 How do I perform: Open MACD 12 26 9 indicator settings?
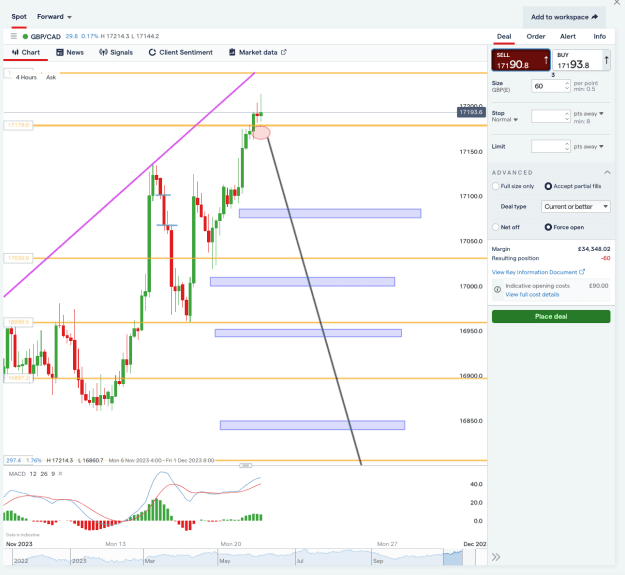click(32, 474)
